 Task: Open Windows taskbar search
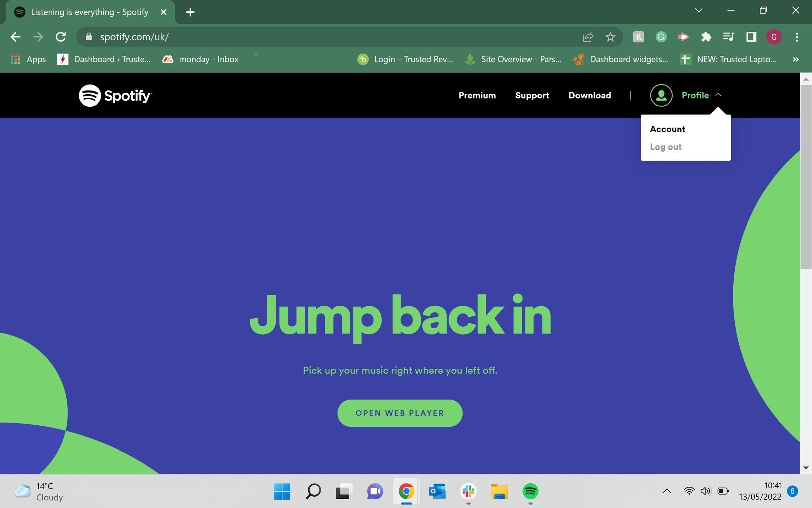click(x=313, y=491)
